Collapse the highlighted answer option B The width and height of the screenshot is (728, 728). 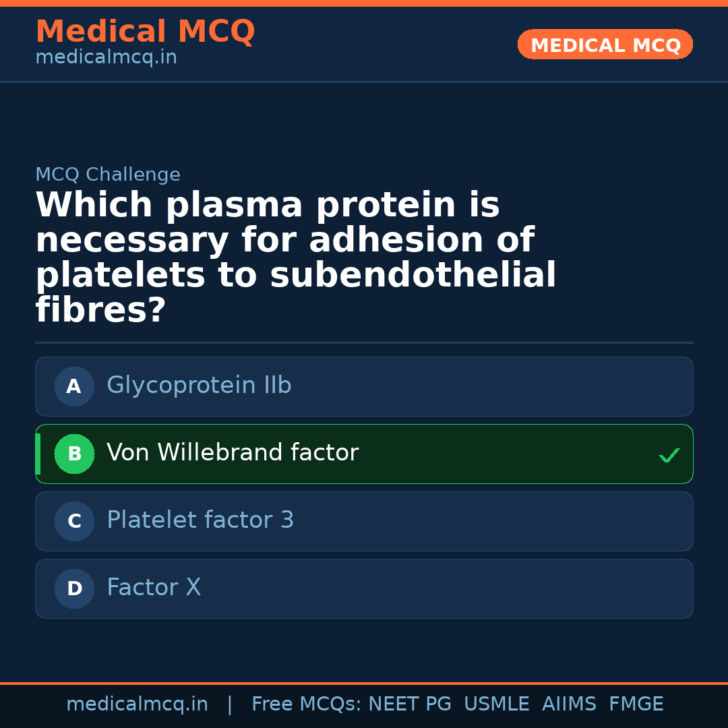click(x=364, y=454)
